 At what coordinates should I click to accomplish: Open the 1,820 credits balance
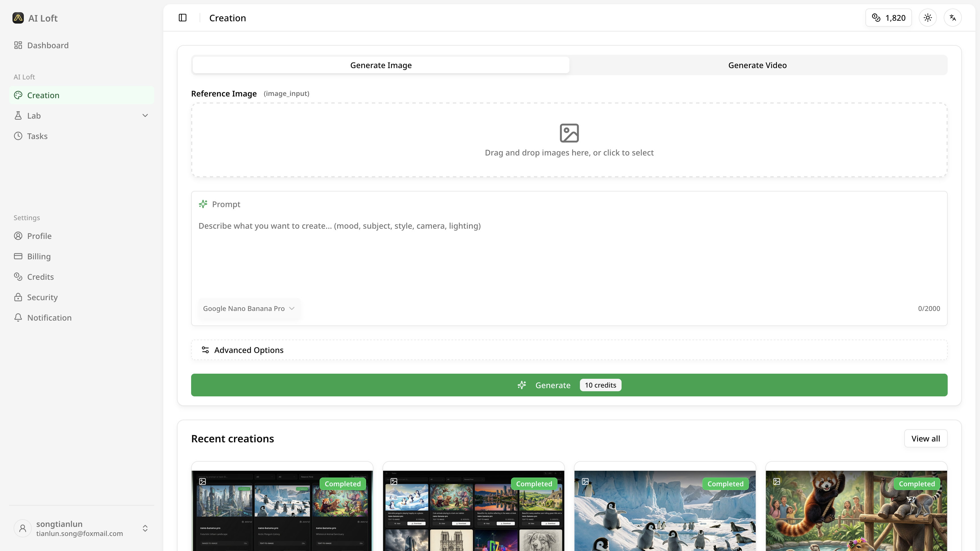tap(888, 18)
